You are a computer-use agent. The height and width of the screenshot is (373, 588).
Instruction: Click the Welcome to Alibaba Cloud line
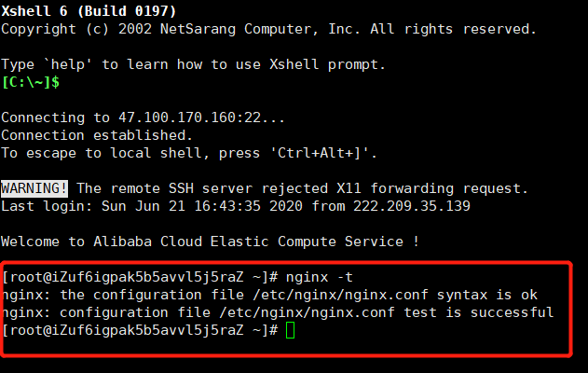[210, 242]
